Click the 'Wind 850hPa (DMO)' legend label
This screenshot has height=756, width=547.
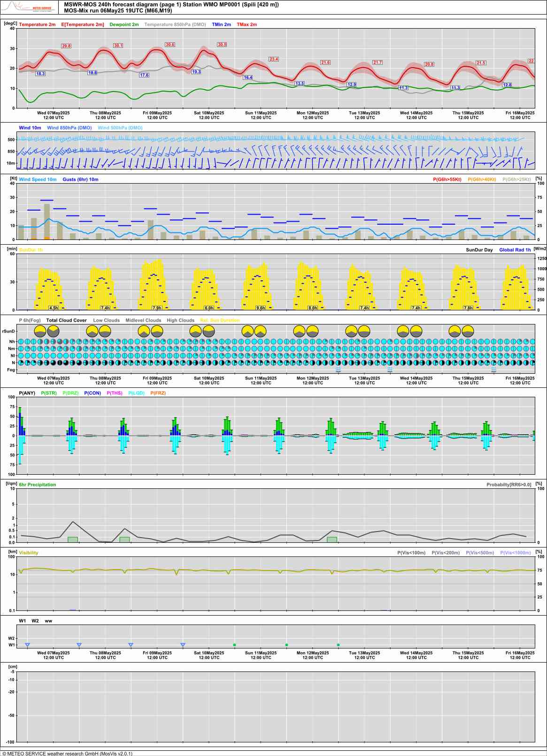pyautogui.click(x=69, y=128)
